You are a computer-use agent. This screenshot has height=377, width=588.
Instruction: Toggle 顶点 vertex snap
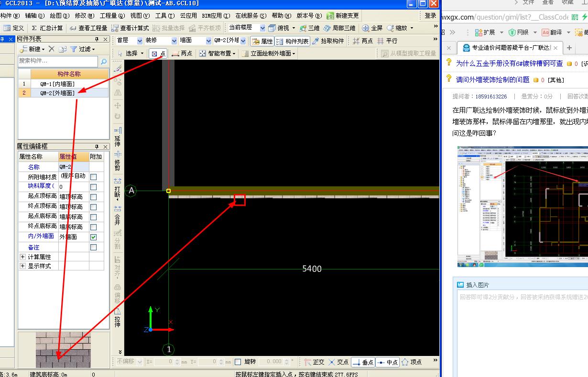pos(412,362)
